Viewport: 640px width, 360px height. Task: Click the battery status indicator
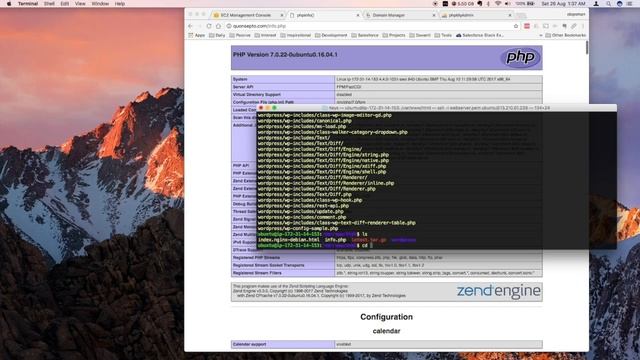point(525,4)
